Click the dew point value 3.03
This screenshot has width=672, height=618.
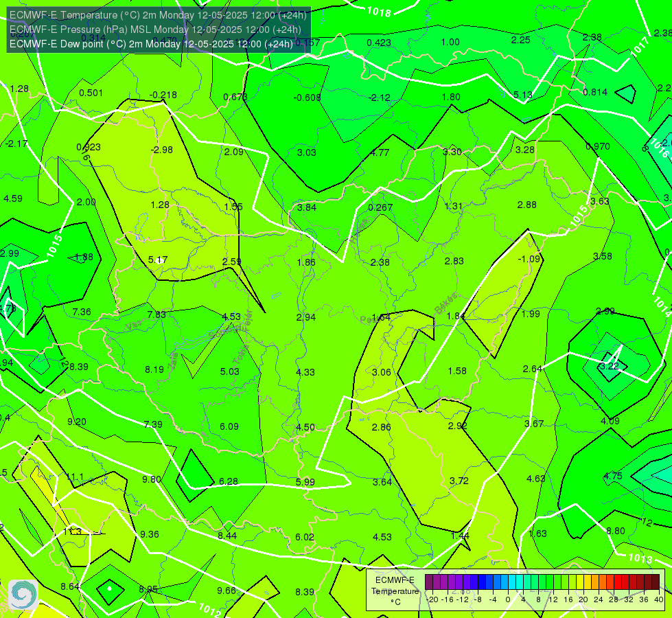306,152
